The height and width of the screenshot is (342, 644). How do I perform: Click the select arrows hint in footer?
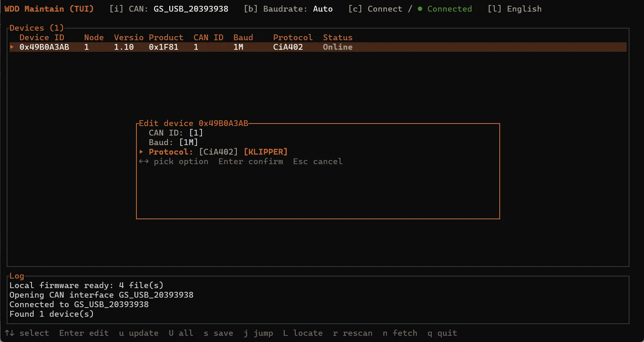(27, 333)
